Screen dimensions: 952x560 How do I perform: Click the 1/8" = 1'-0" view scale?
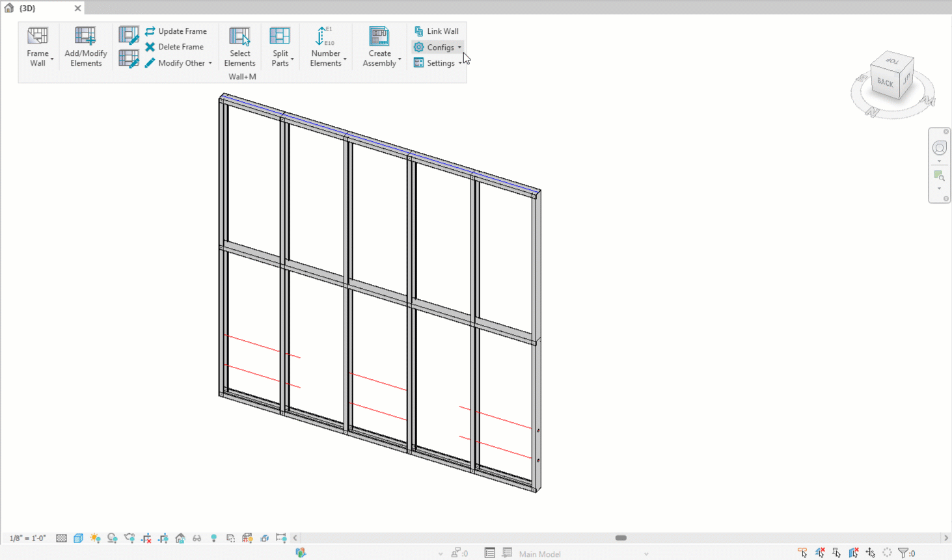(27, 538)
